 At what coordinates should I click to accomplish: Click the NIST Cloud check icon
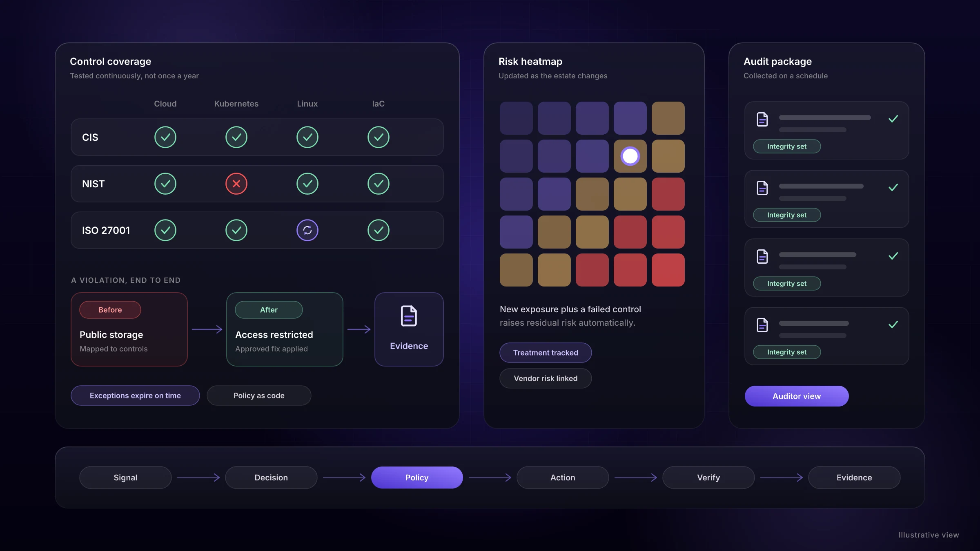pos(165,184)
